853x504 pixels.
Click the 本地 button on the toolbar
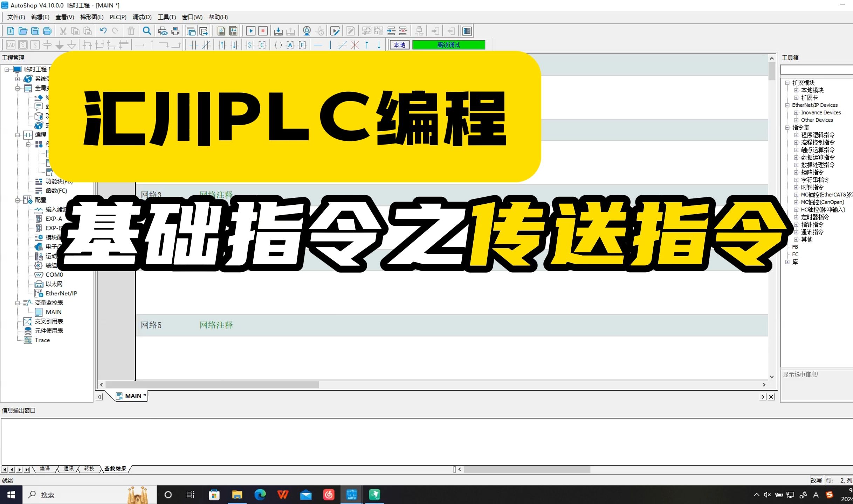point(399,45)
